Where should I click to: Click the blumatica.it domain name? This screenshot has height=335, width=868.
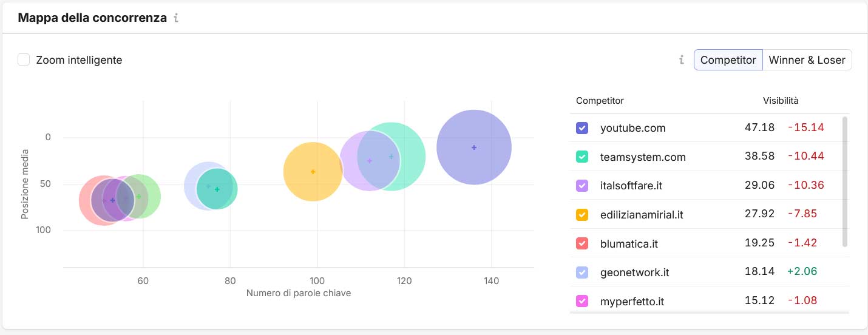pyautogui.click(x=629, y=244)
